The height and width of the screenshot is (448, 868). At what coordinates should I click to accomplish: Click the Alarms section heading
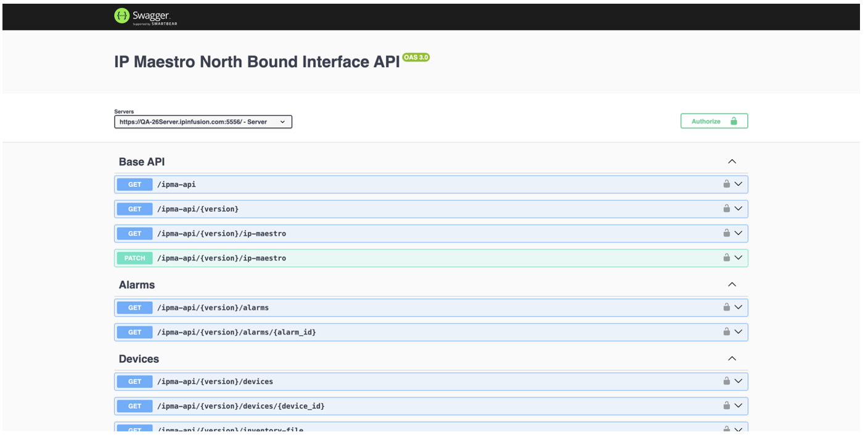pos(137,284)
